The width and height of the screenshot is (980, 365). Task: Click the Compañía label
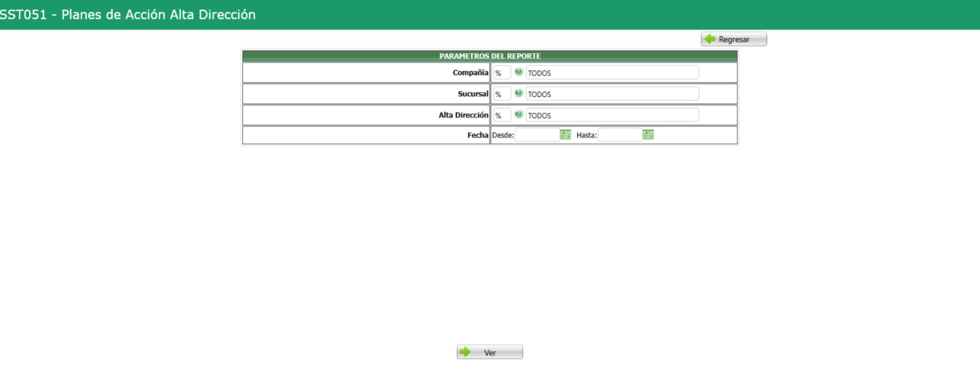(x=471, y=72)
